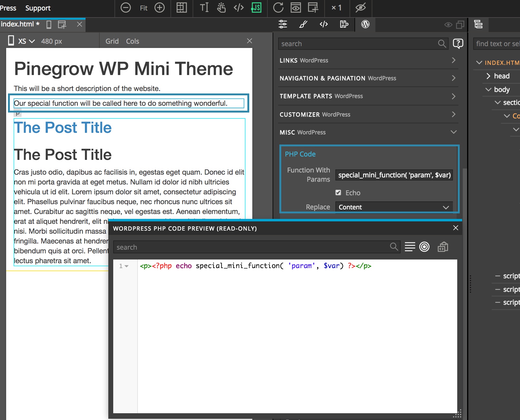
Task: Select the Cols option
Action: coord(132,41)
